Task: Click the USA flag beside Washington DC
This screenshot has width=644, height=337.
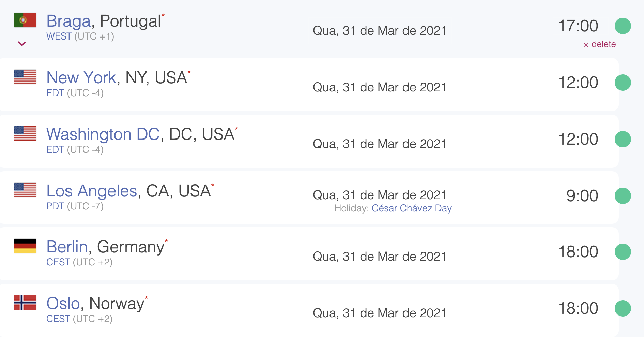Action: [25, 134]
